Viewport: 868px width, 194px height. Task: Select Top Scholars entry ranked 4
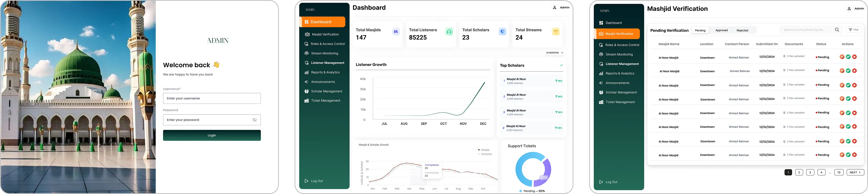(x=532, y=128)
